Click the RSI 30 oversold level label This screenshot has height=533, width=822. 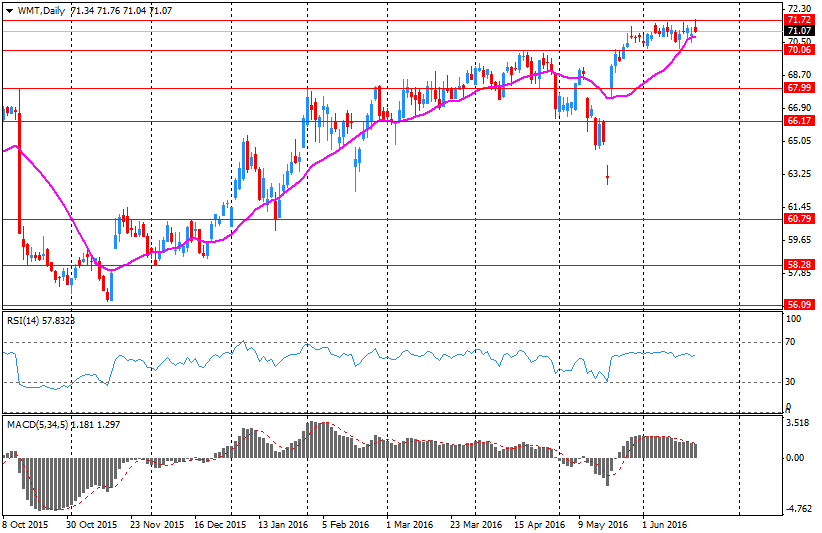click(790, 382)
